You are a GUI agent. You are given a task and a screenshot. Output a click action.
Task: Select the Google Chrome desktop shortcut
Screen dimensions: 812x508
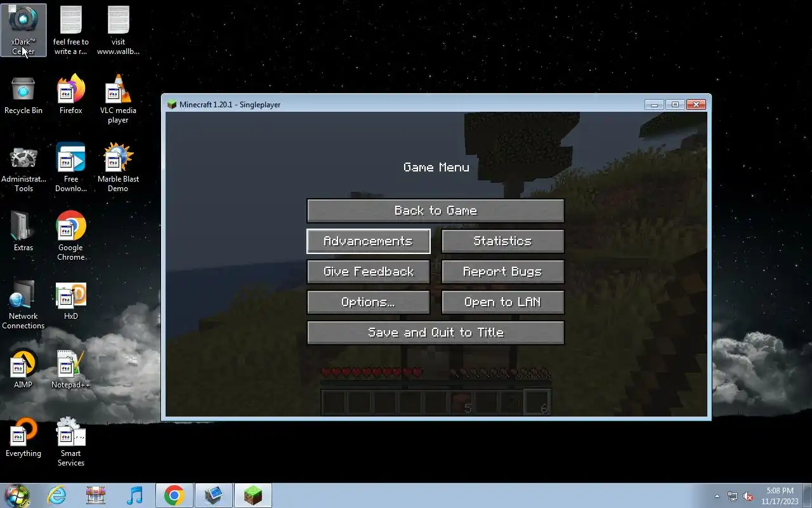coord(71,236)
